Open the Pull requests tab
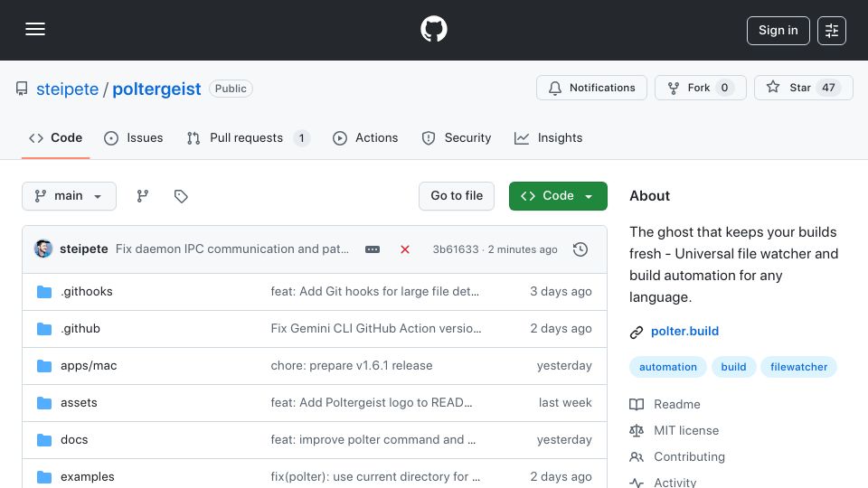 pyautogui.click(x=248, y=137)
